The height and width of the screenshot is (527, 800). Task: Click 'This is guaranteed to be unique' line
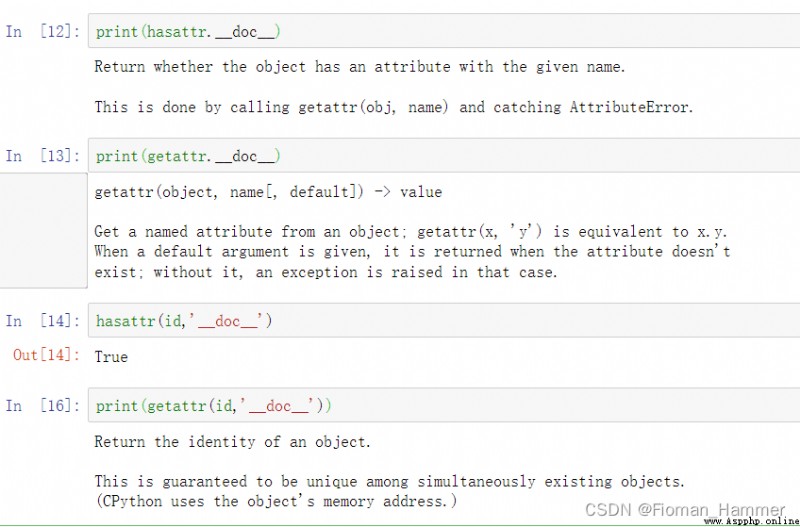pos(390,482)
